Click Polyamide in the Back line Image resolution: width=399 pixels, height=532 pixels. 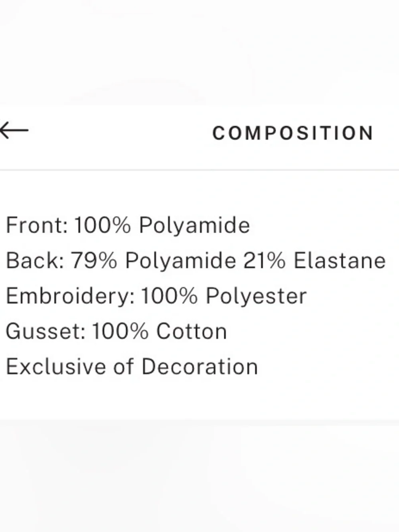point(181,262)
